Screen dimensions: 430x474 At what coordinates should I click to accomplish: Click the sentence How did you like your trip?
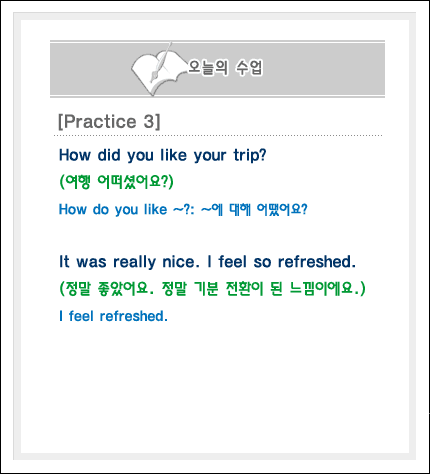163,155
